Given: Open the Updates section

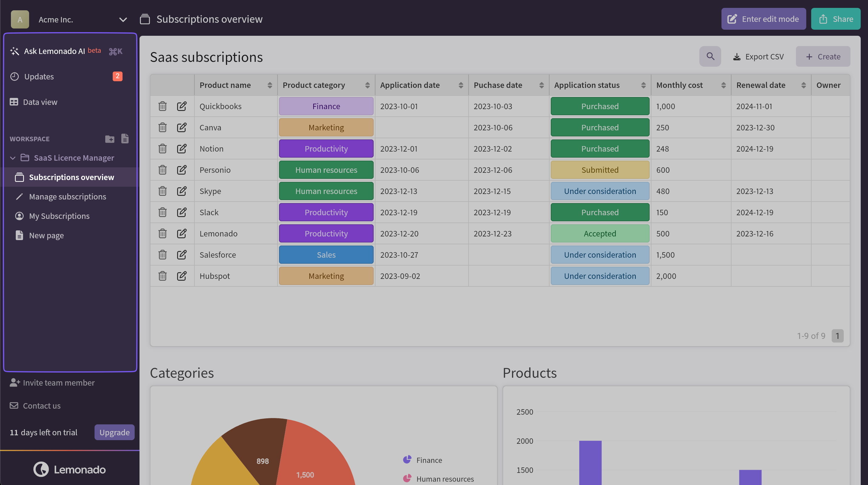Looking at the screenshot, I should pos(39,76).
